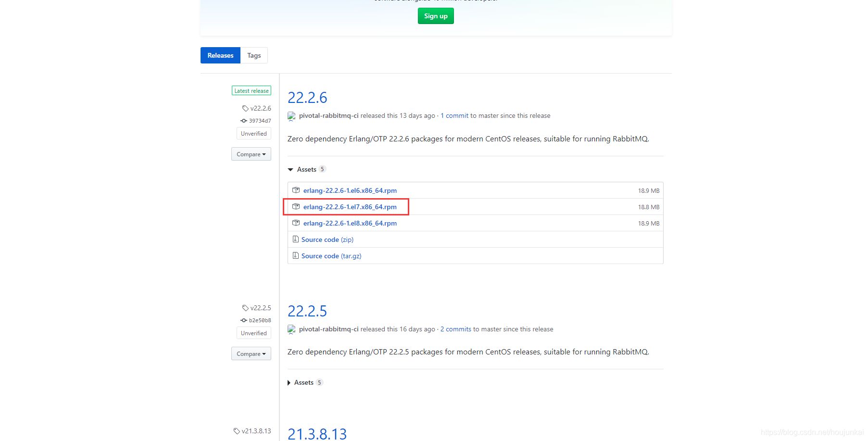
Task: Click the 18.9 MB size of el6 rpm
Action: click(x=649, y=190)
